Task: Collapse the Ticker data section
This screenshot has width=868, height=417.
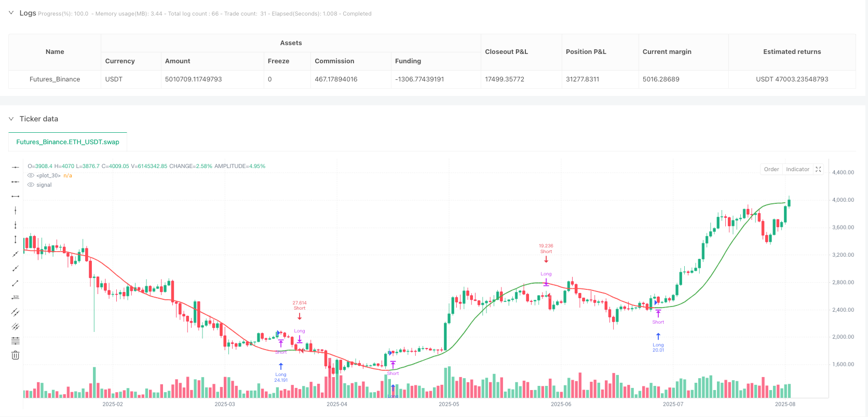Action: point(11,119)
